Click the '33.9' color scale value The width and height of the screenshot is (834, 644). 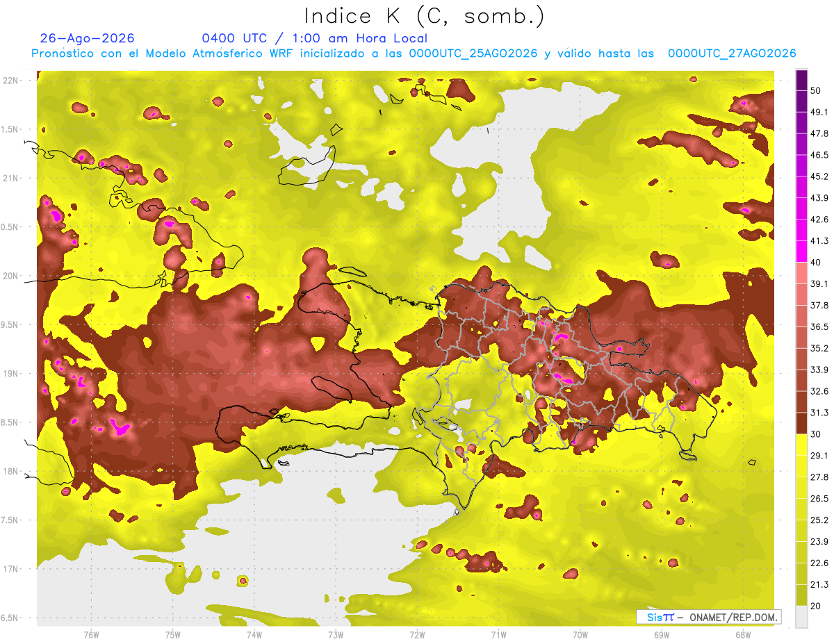(819, 370)
